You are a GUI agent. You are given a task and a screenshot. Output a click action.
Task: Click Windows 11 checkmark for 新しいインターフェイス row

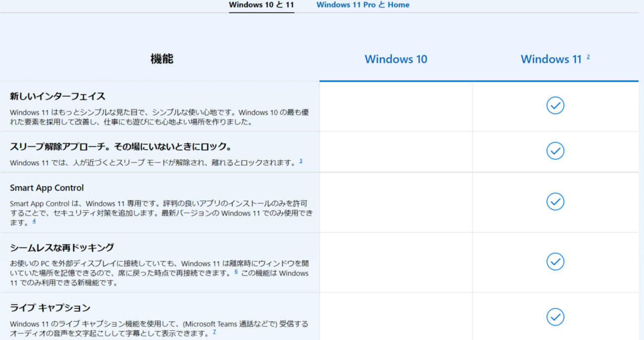click(x=555, y=105)
